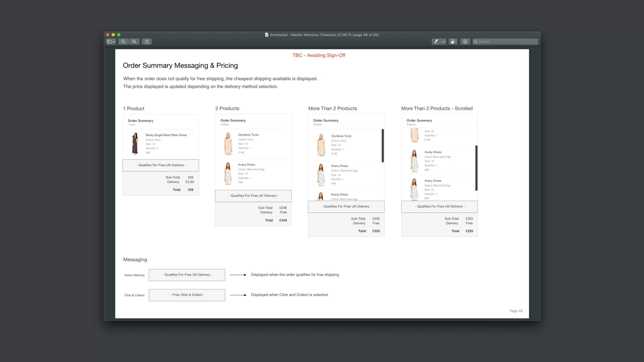Screen dimensions: 644x362
Task: Click the rotate page icon
Action: click(453, 42)
